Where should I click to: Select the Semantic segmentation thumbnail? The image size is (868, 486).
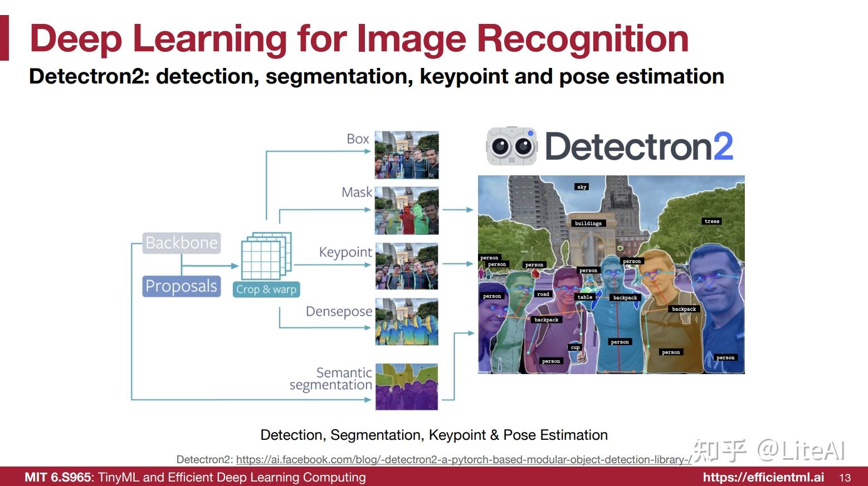pyautogui.click(x=407, y=387)
